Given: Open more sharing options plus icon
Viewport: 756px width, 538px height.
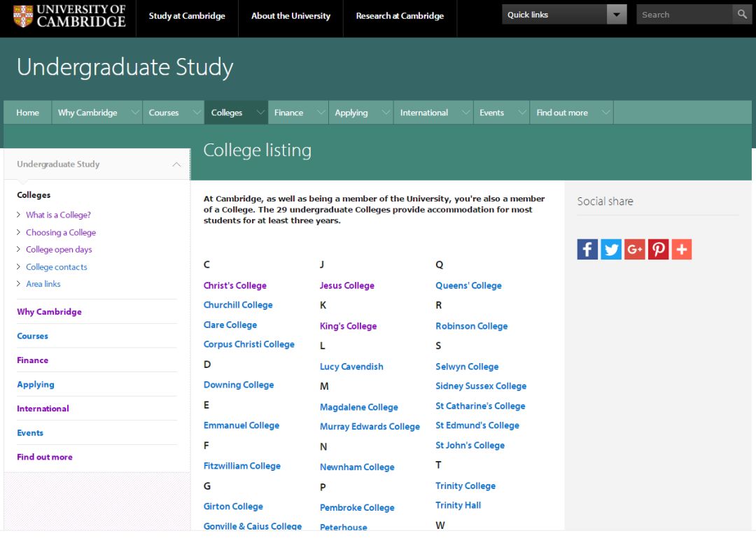Looking at the screenshot, I should click(x=682, y=249).
